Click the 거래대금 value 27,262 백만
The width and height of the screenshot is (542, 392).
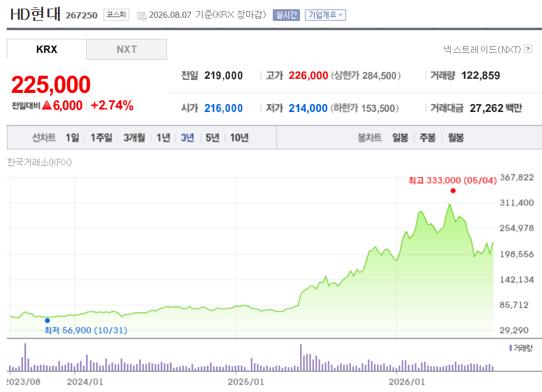[x=496, y=108]
